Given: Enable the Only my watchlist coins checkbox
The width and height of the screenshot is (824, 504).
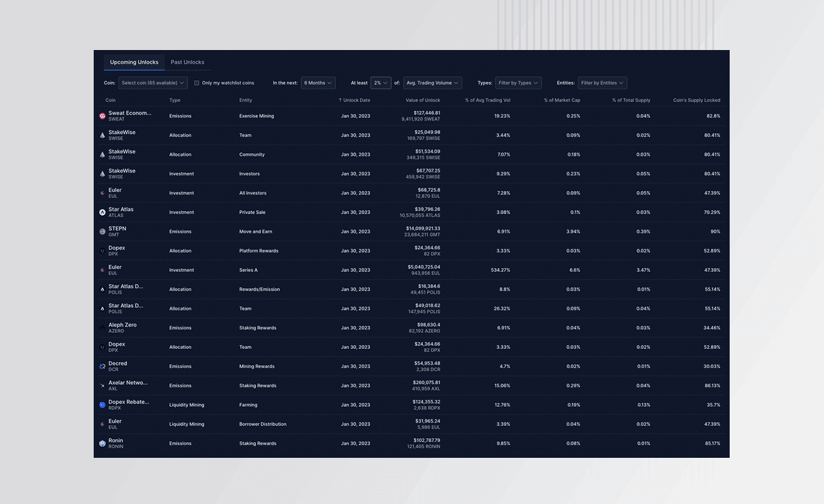Looking at the screenshot, I should (x=196, y=83).
